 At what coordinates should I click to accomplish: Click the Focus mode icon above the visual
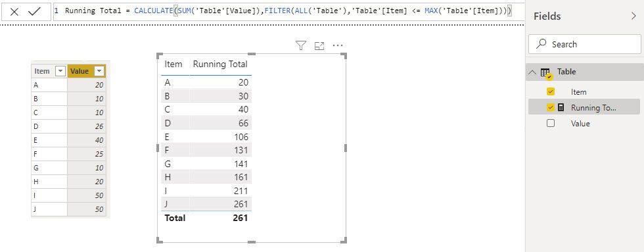tap(319, 46)
